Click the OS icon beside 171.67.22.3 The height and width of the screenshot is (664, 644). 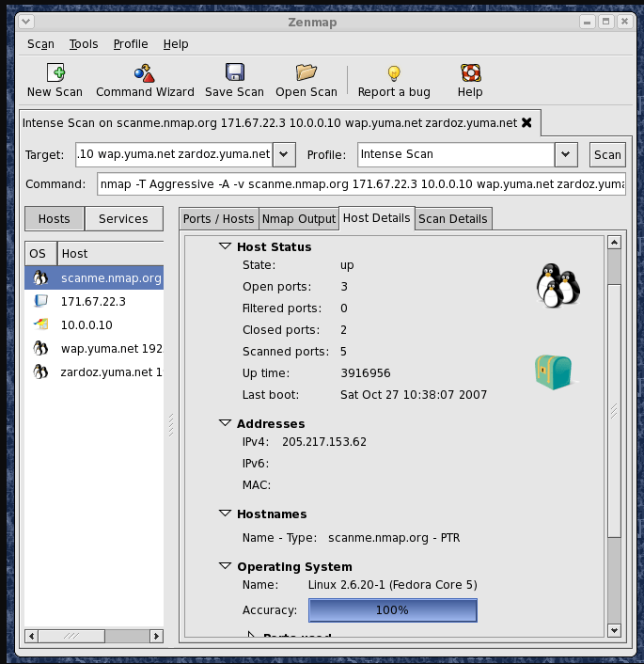pos(40,301)
